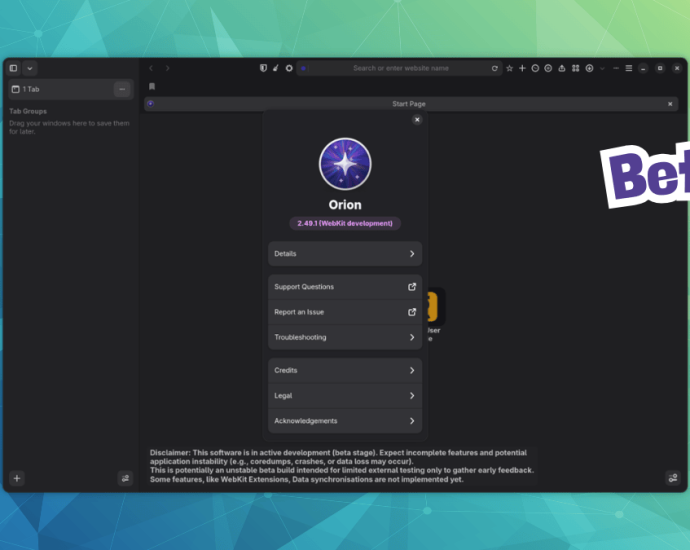Click the 'Orion' title text
The height and width of the screenshot is (550, 690).
(x=345, y=205)
